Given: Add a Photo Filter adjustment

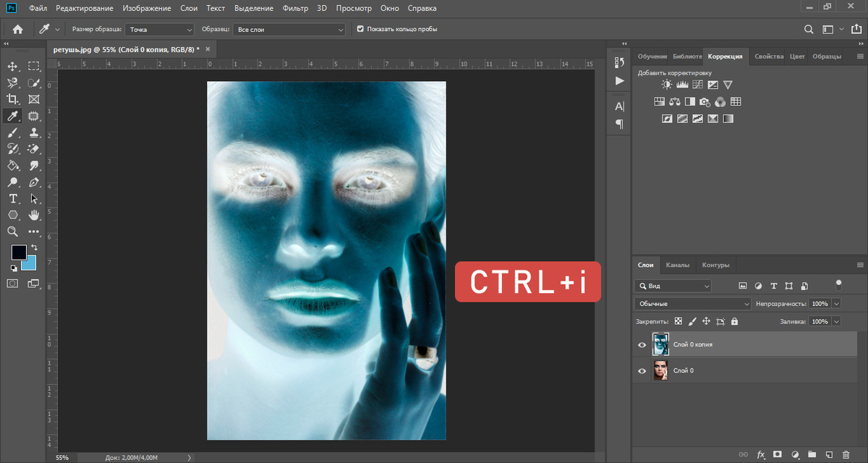Looking at the screenshot, I should pyautogui.click(x=705, y=102).
